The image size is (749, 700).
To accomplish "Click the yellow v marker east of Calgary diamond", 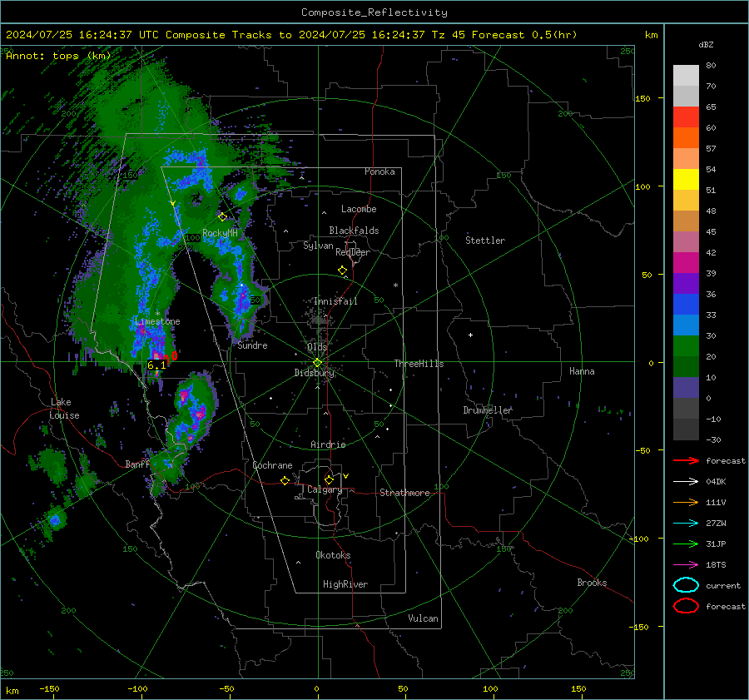I will pos(345,476).
